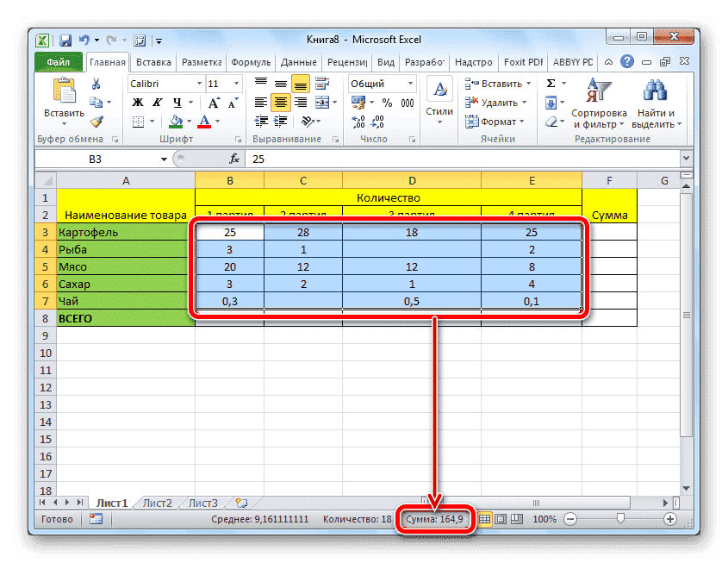728x563 pixels.
Task: Toggle bold formatting with Ж
Action: (138, 100)
